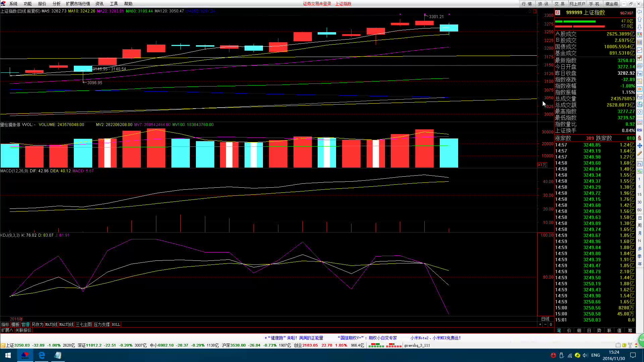
Task: Click the red dollar-sign icon
Action: (x=640, y=138)
